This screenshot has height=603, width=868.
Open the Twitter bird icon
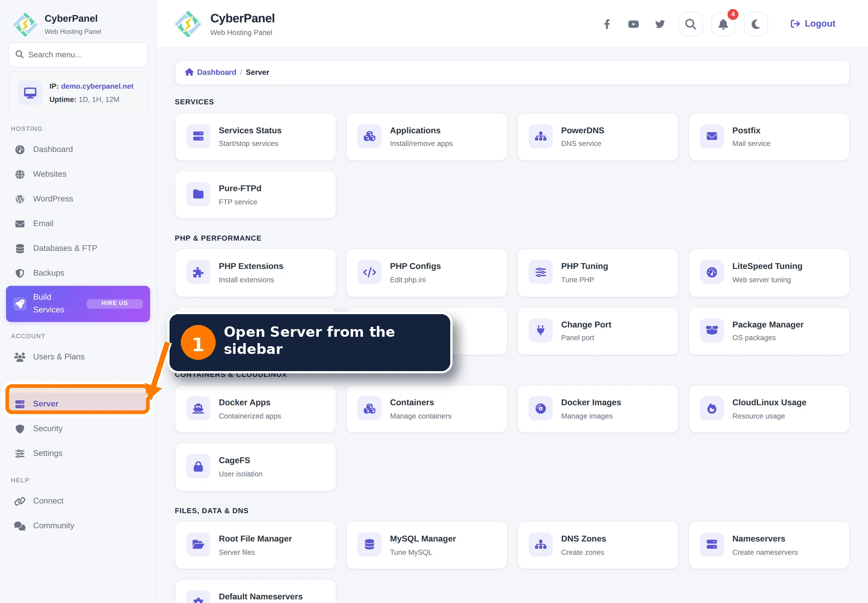click(660, 24)
